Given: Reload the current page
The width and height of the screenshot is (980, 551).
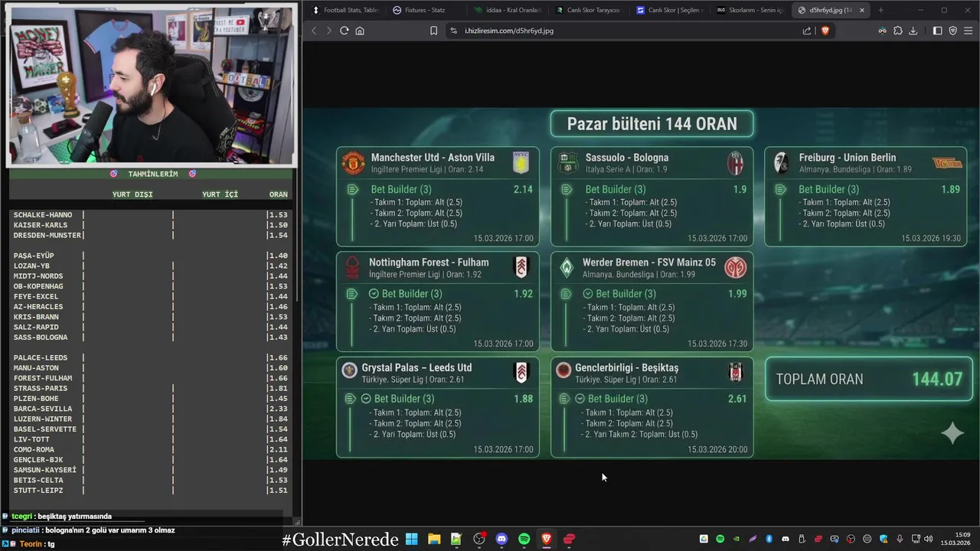Looking at the screenshot, I should point(345,31).
